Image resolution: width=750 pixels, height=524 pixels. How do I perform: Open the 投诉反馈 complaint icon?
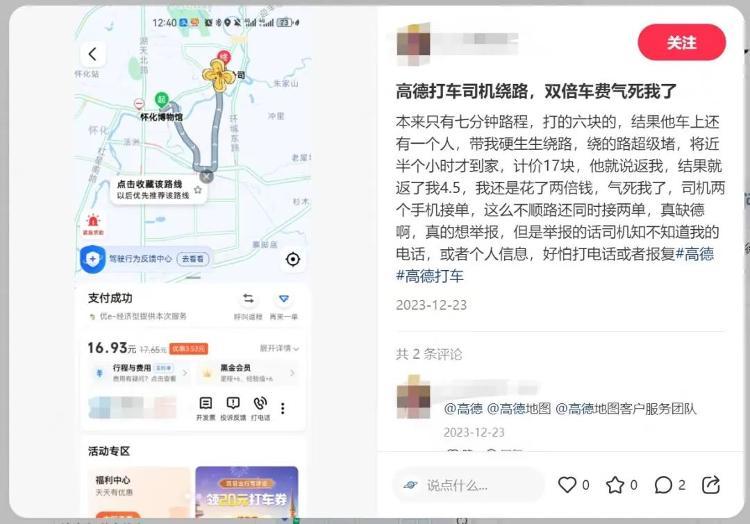pyautogui.click(x=233, y=408)
